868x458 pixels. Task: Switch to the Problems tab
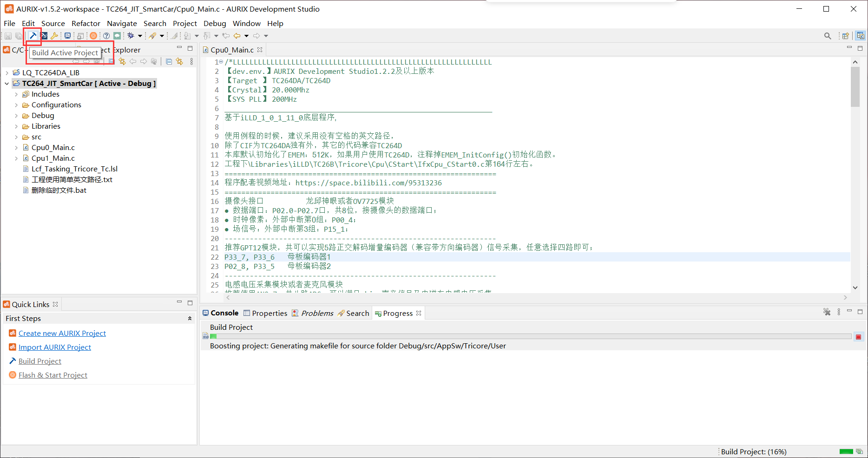(x=312, y=313)
